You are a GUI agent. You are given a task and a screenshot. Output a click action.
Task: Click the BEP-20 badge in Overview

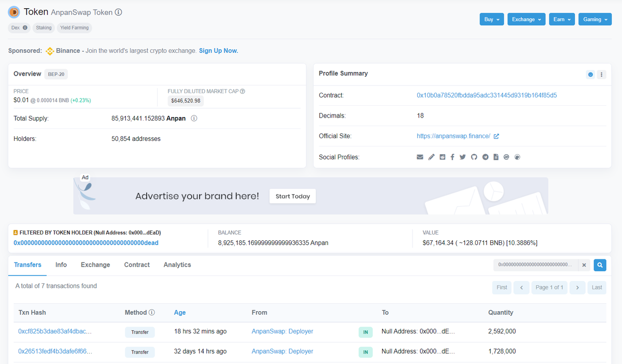click(56, 74)
